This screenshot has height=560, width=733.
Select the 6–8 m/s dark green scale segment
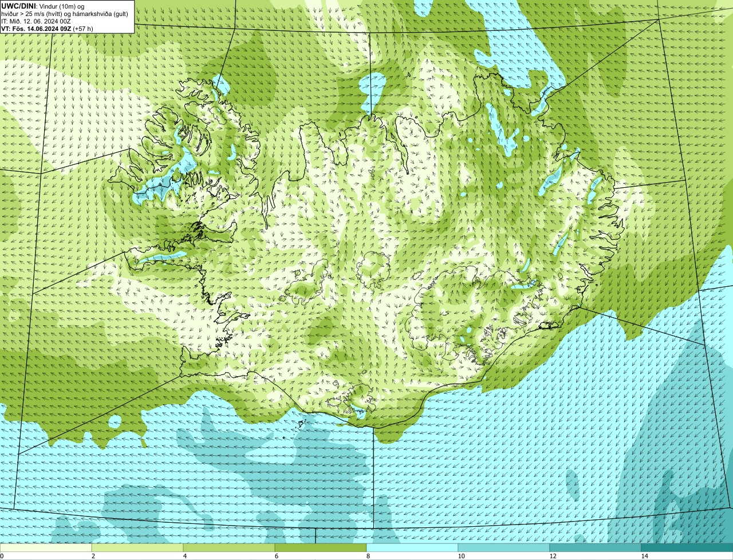(321, 547)
